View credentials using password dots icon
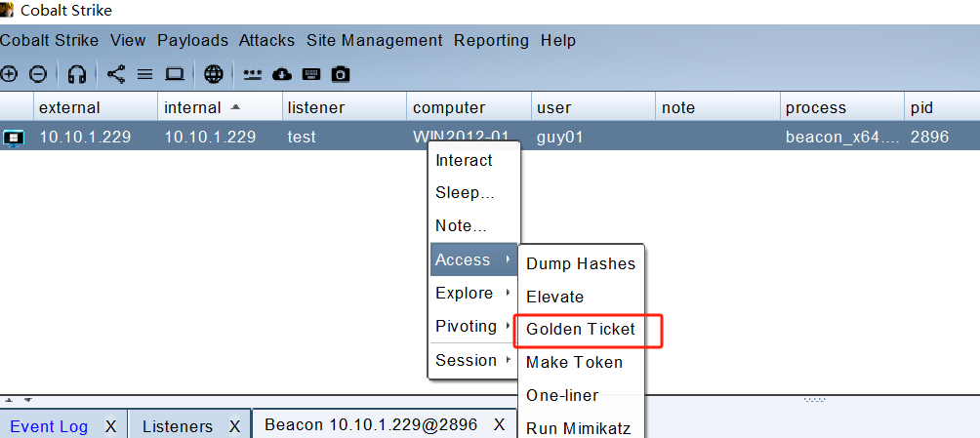The width and height of the screenshot is (980, 438). [253, 74]
